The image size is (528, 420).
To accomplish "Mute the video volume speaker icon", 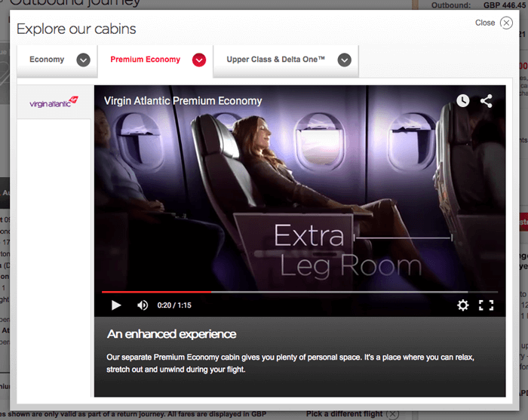I will 143,305.
